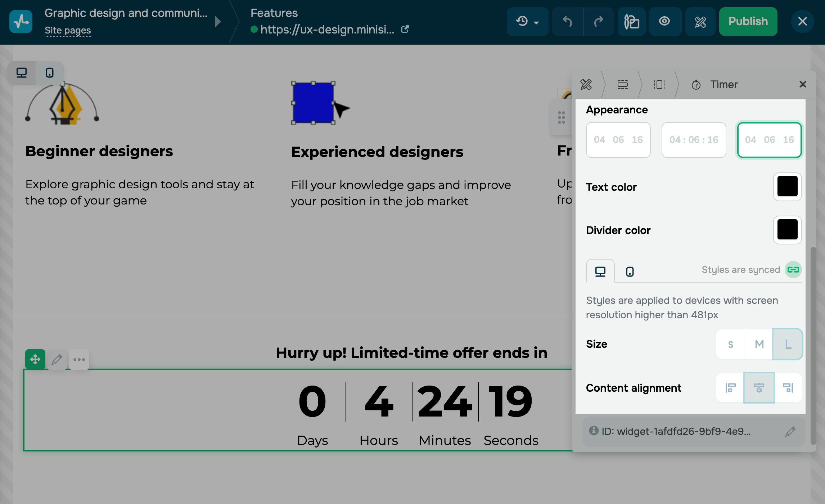Click the eye preview icon
The image size is (825, 504).
664,22
